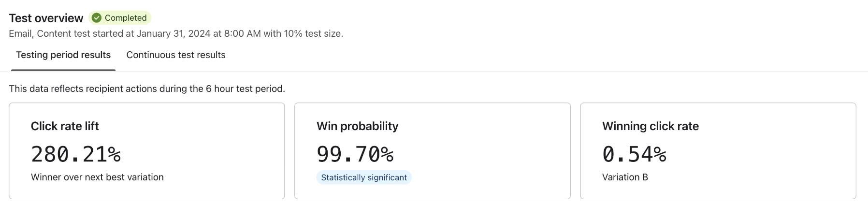Image resolution: width=868 pixels, height=206 pixels.
Task: Select the 0.54% winning click rate value
Action: (x=634, y=154)
